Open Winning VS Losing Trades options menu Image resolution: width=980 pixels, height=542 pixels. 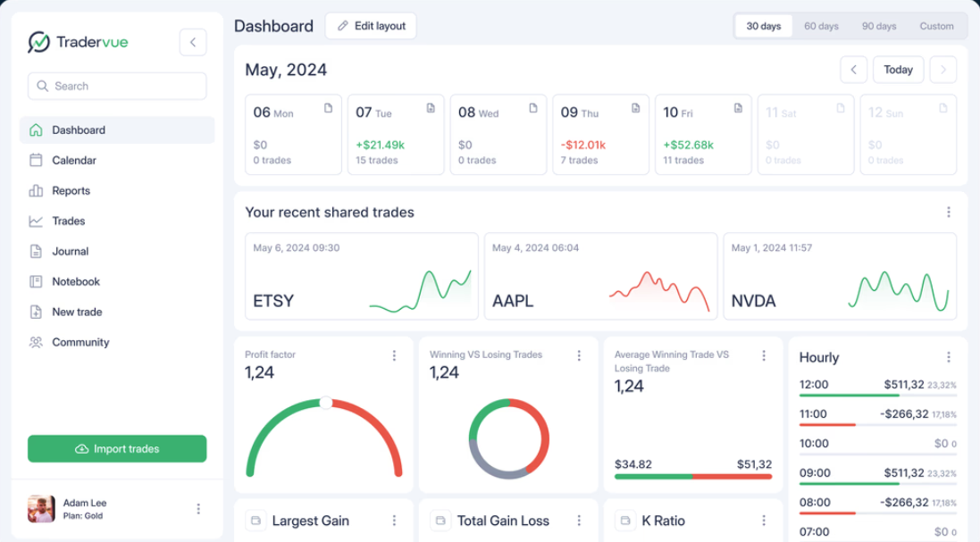click(579, 355)
